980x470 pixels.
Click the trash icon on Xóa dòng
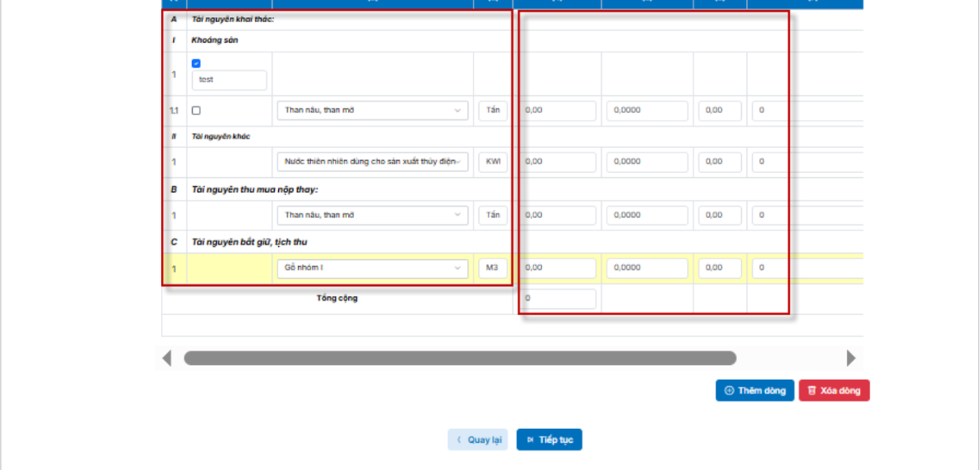(812, 390)
